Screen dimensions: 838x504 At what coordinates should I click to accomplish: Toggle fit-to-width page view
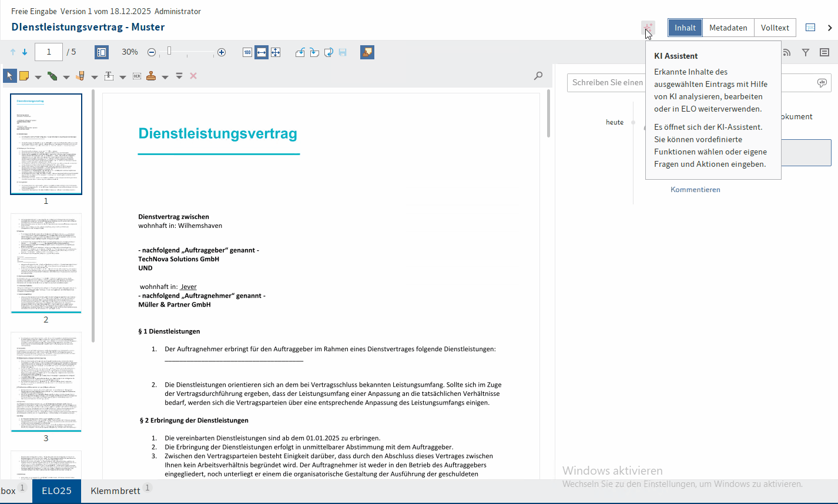point(262,52)
